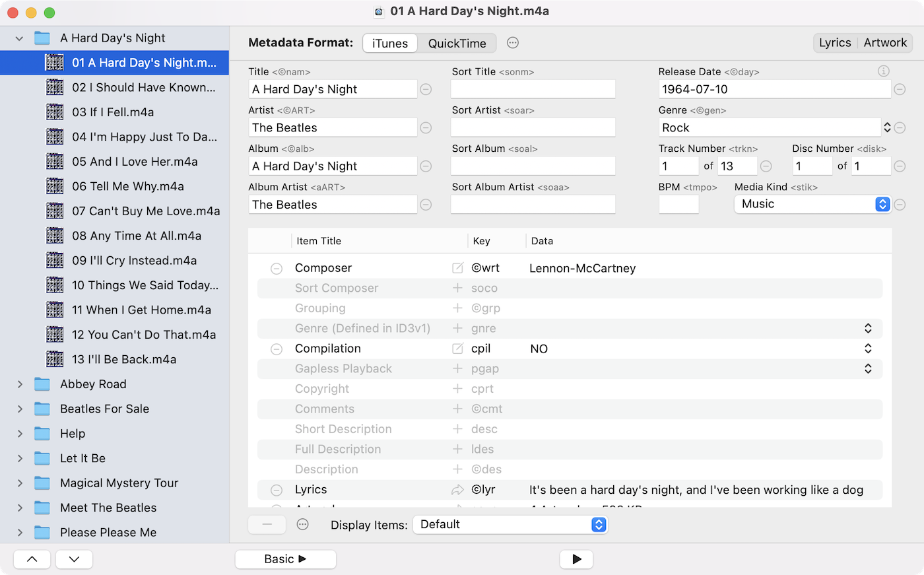924x575 pixels.
Task: Add the Description item with plus icon
Action: (457, 469)
